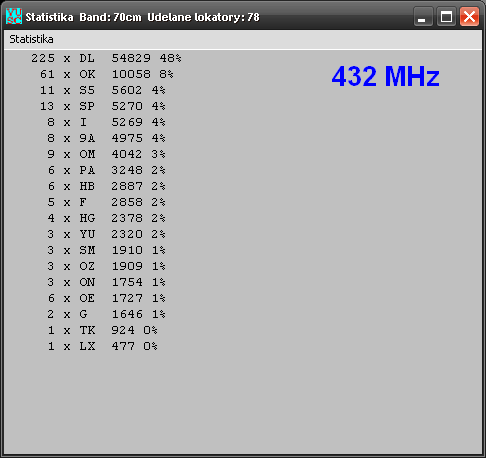This screenshot has height=458, width=486.
Task: Click the 432 MHz band label
Action: click(385, 76)
